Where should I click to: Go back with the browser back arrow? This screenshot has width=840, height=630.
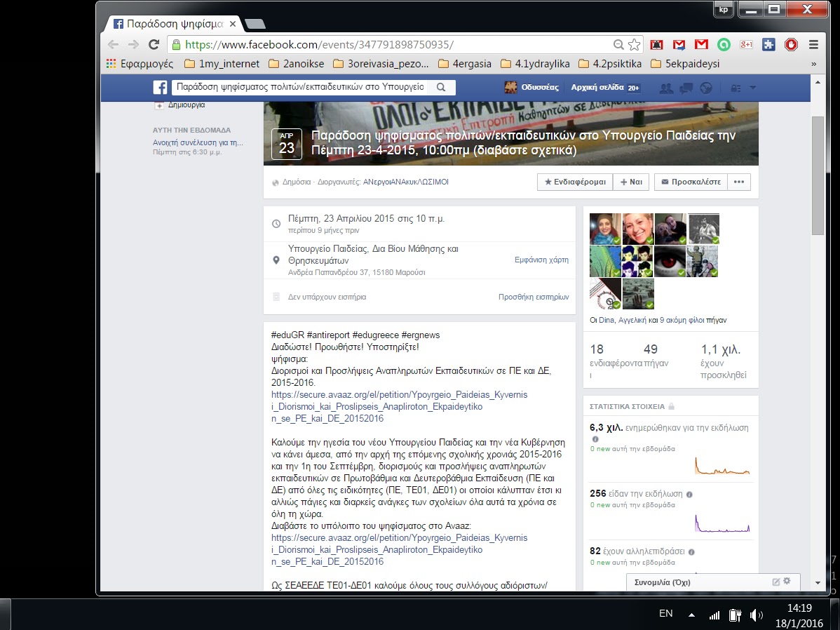coord(113,44)
